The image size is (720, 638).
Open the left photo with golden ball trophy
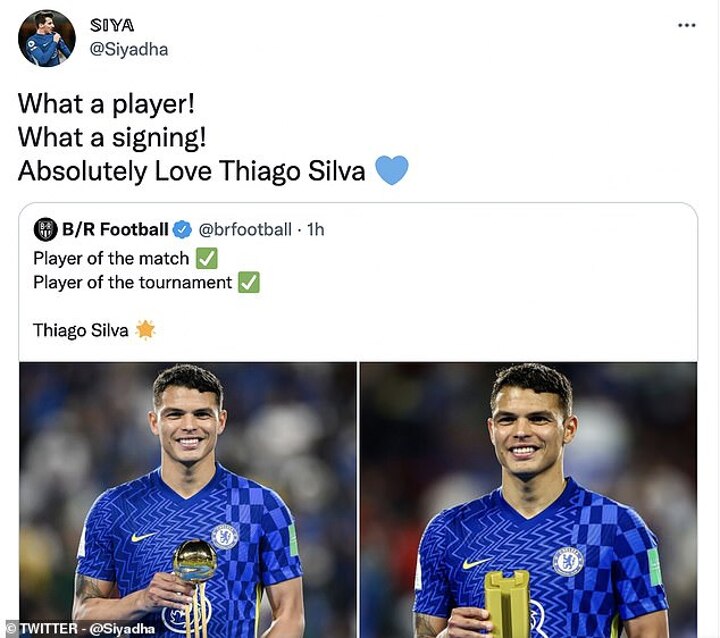[x=188, y=500]
